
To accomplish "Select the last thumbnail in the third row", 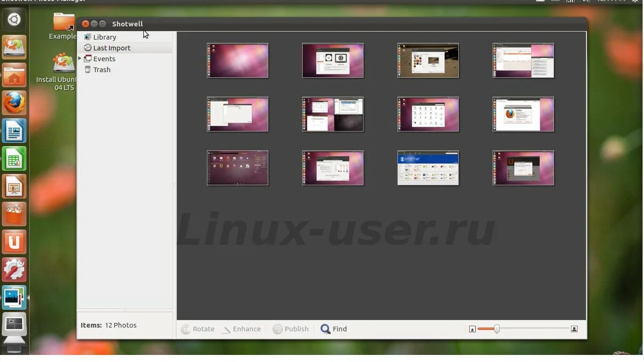I will (523, 168).
